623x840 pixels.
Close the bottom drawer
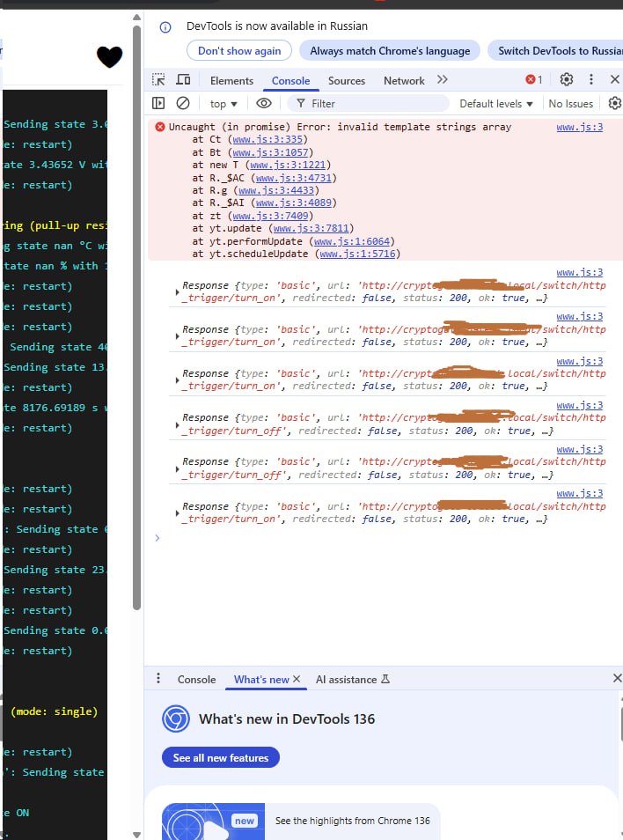point(617,678)
